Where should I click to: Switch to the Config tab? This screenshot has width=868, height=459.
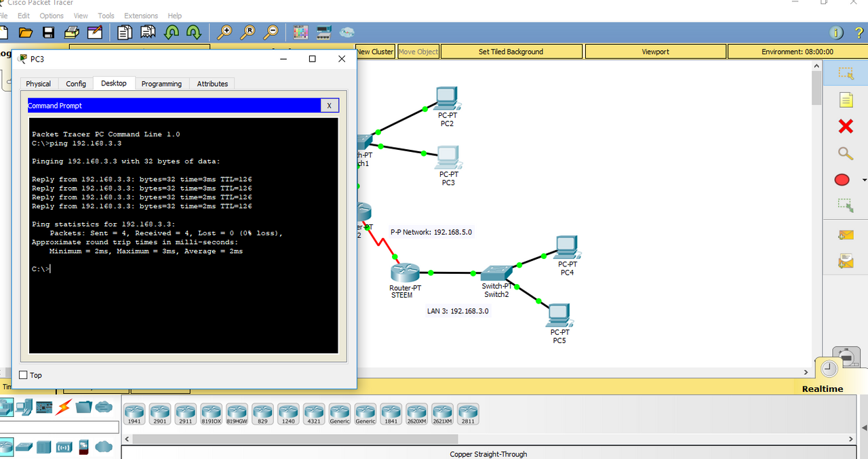click(x=76, y=84)
